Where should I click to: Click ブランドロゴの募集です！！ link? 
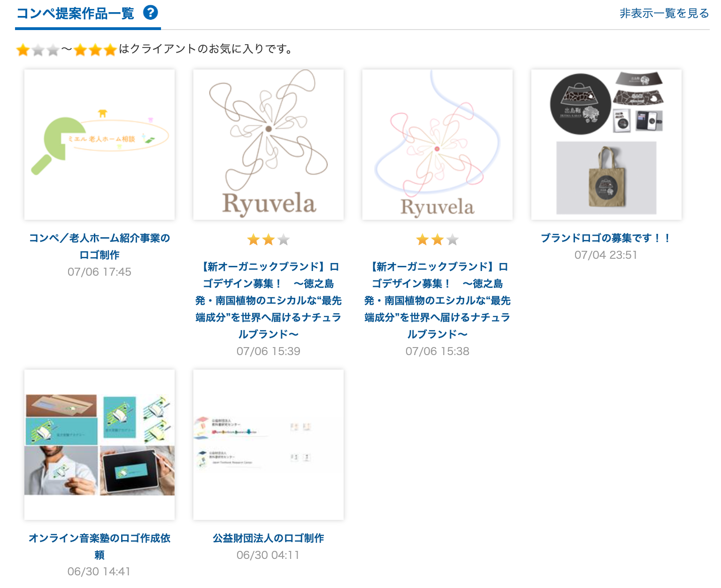coord(606,238)
